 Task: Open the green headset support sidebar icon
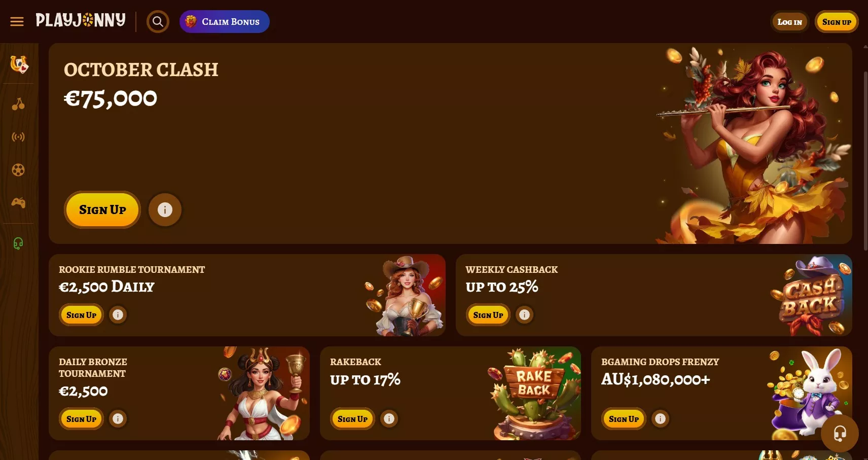(18, 243)
